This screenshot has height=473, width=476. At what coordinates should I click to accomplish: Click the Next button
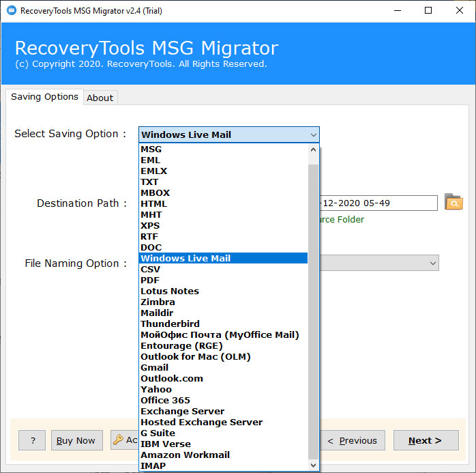(x=426, y=440)
